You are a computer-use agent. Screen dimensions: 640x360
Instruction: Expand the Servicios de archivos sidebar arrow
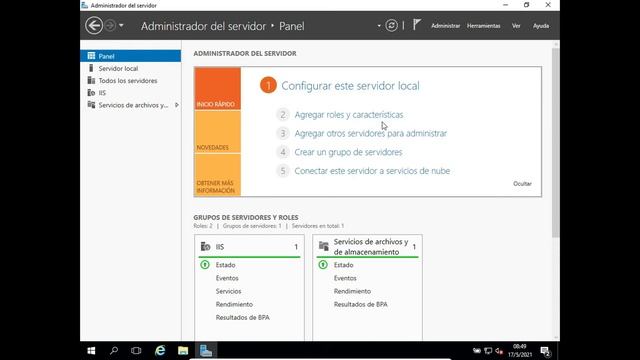(176, 105)
